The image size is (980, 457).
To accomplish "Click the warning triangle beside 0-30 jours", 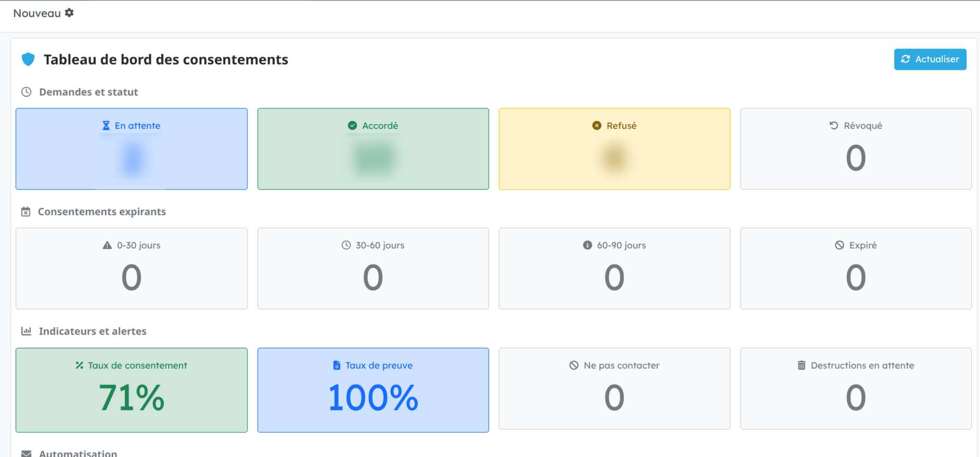I will 107,245.
